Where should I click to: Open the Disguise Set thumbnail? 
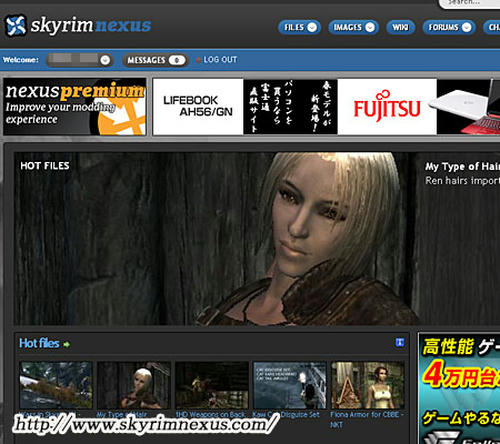click(x=290, y=385)
